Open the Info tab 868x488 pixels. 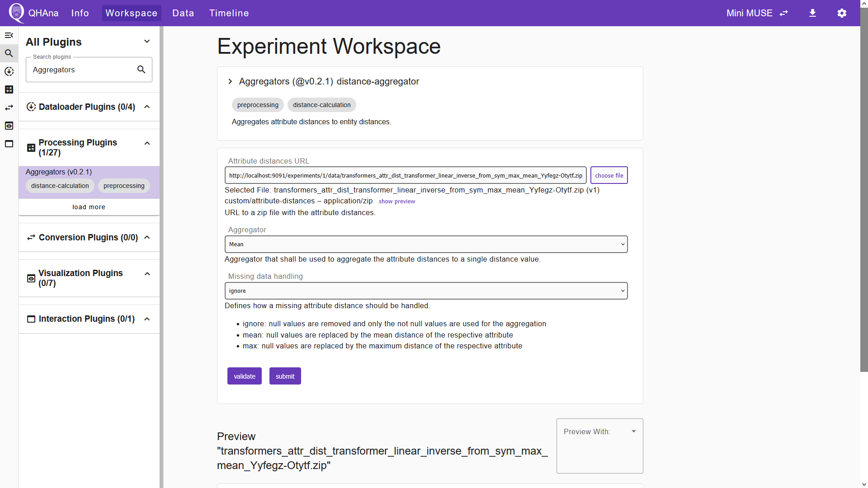(80, 13)
